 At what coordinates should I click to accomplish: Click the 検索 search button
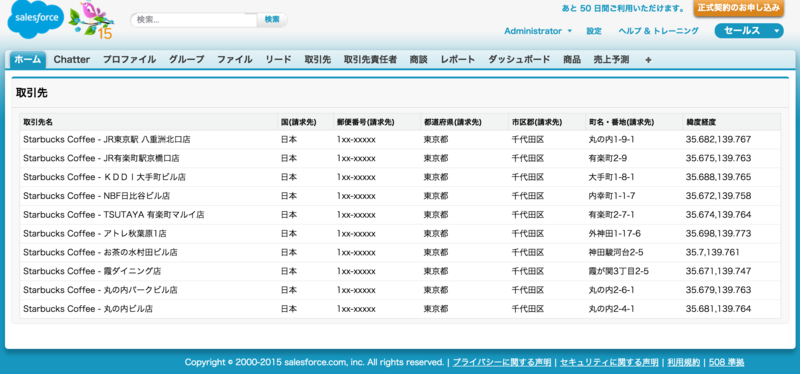point(272,20)
